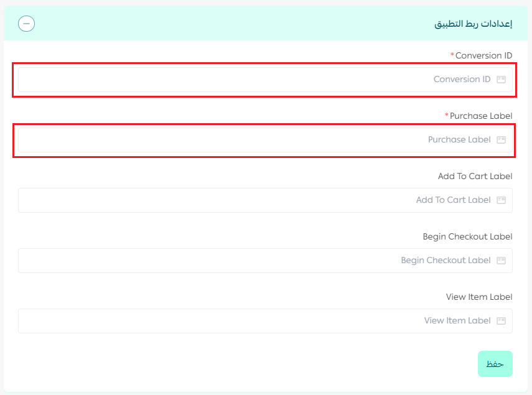Focus the Add To Cart Label input

point(249,200)
